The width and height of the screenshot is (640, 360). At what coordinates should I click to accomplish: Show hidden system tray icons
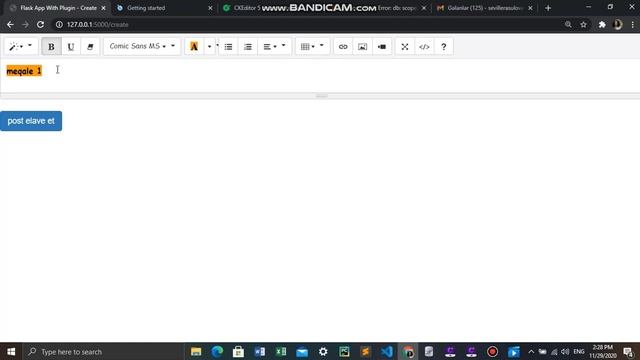(531, 351)
